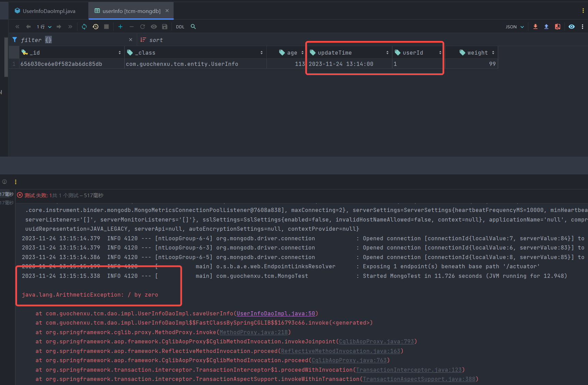
Task: Go to next page arrow
Action: (59, 27)
